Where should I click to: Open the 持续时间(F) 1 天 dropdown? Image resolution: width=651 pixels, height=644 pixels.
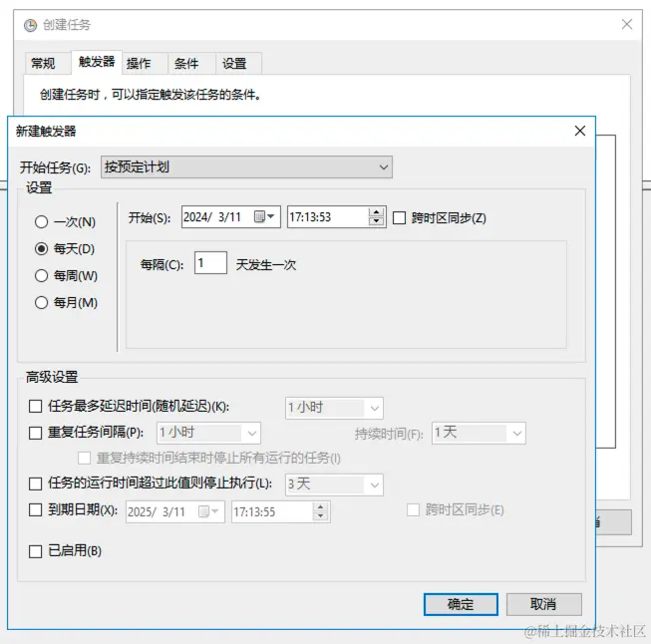[479, 433]
